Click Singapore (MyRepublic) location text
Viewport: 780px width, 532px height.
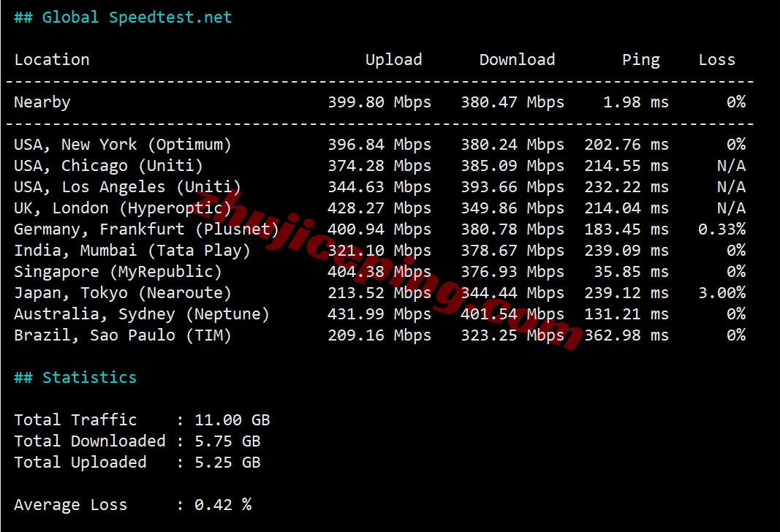118,272
